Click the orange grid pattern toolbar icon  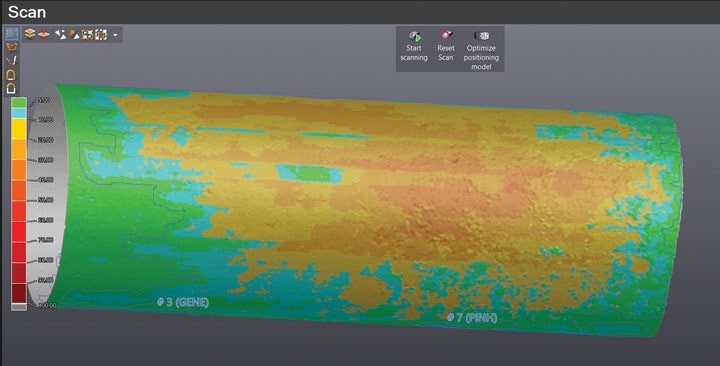87,34
